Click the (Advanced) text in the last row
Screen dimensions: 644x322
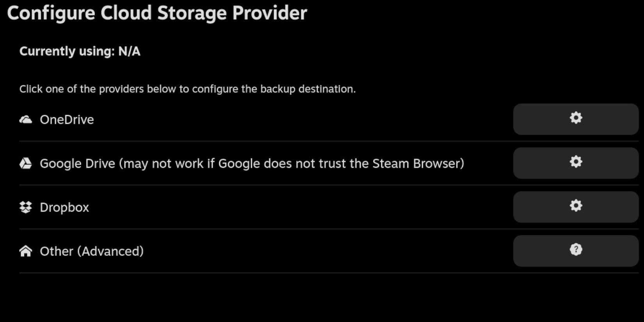(x=110, y=251)
